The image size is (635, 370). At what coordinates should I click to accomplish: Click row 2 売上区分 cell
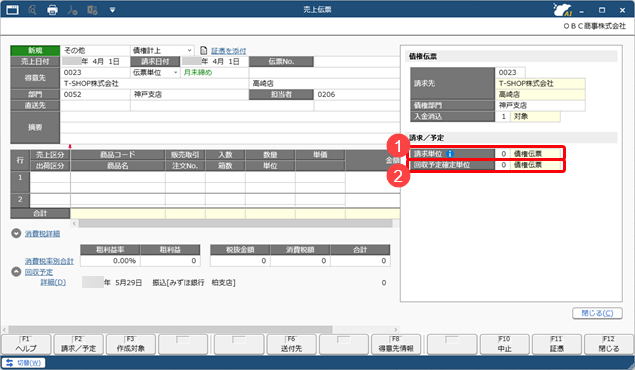(50, 199)
